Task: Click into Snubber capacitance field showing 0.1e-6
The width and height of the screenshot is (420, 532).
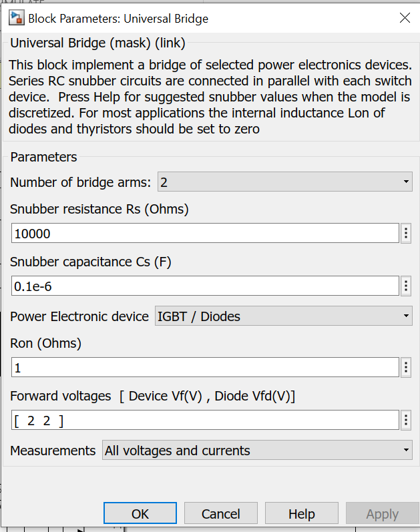Action: click(205, 286)
